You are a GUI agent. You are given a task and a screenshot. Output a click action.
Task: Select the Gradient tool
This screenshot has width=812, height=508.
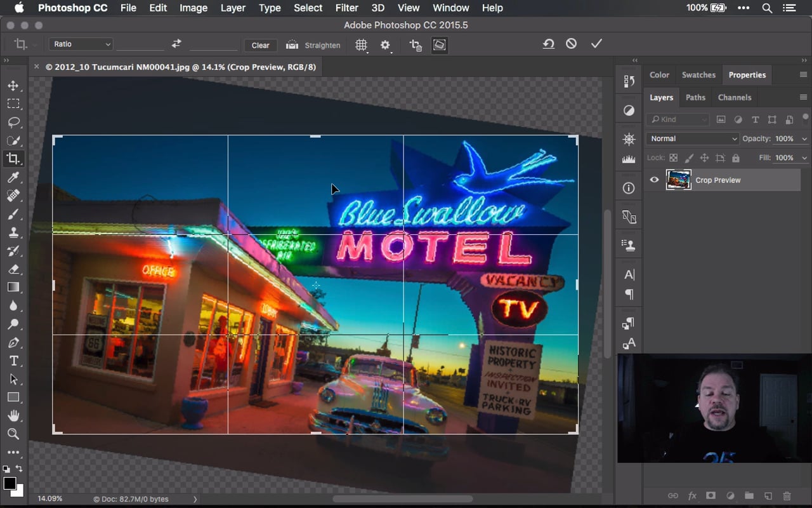(x=13, y=288)
